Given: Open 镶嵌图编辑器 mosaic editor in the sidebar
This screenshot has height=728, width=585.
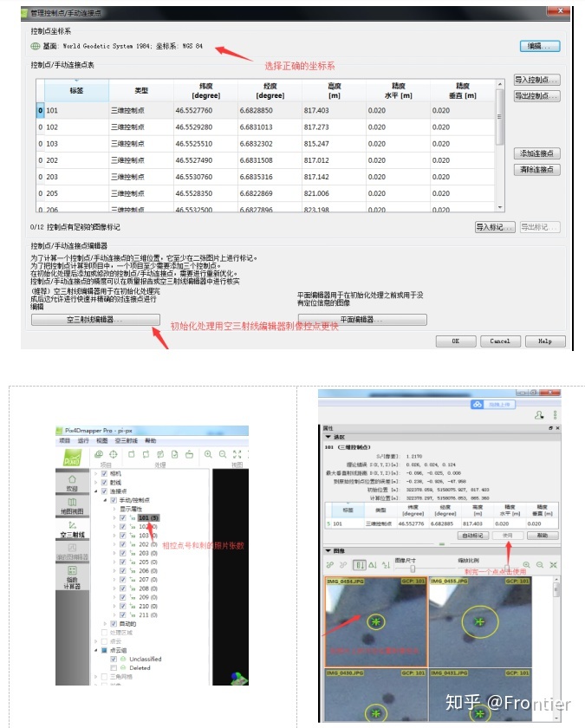Looking at the screenshot, I should [x=72, y=551].
